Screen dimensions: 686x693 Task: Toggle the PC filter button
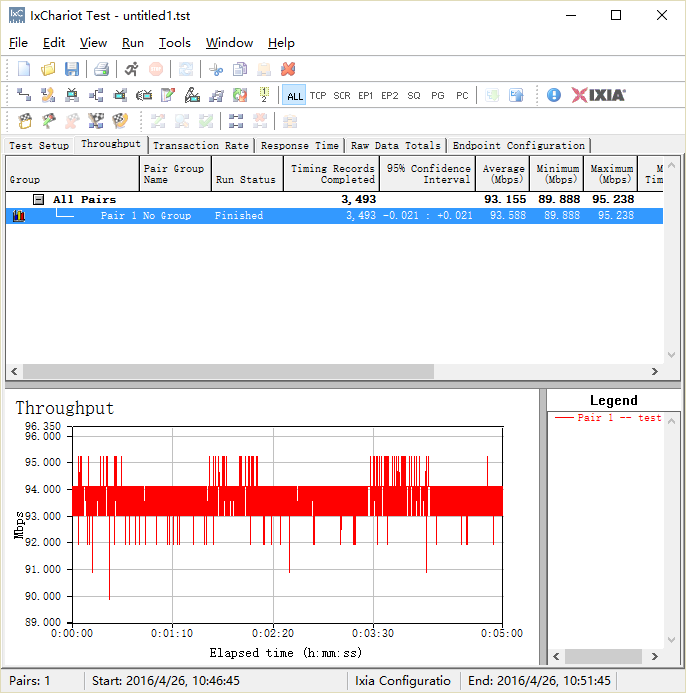[462, 95]
